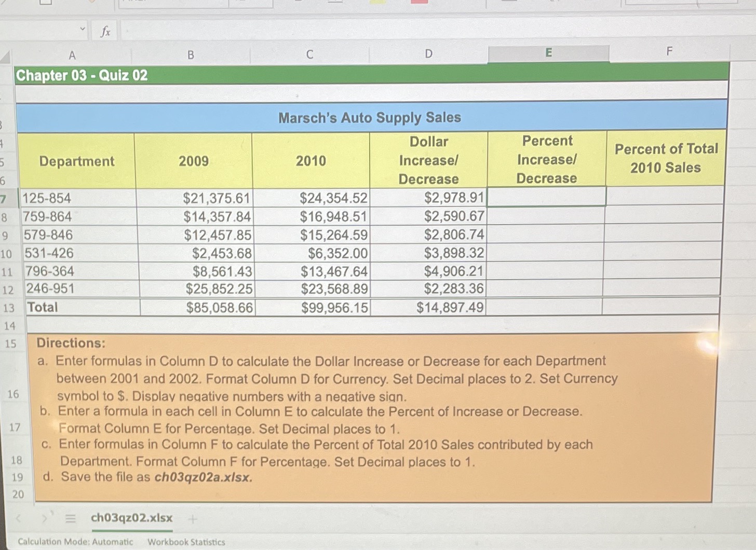Image resolution: width=756 pixels, height=550 pixels.
Task: Click empty Percent Increase cell for 125-854
Action: (546, 197)
